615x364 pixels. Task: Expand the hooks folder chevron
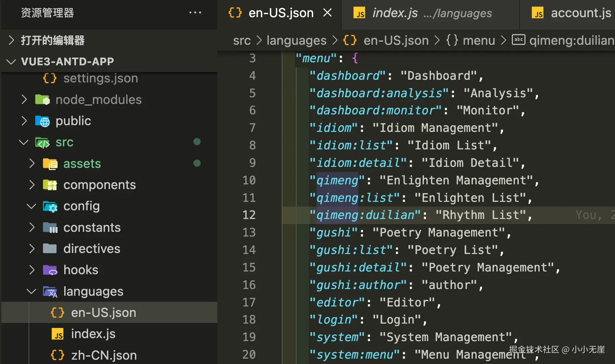32,270
